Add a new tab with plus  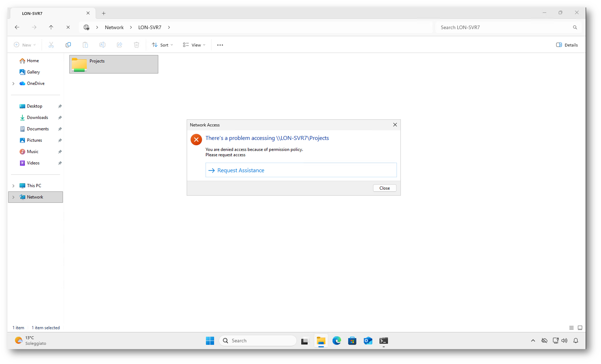[104, 13]
